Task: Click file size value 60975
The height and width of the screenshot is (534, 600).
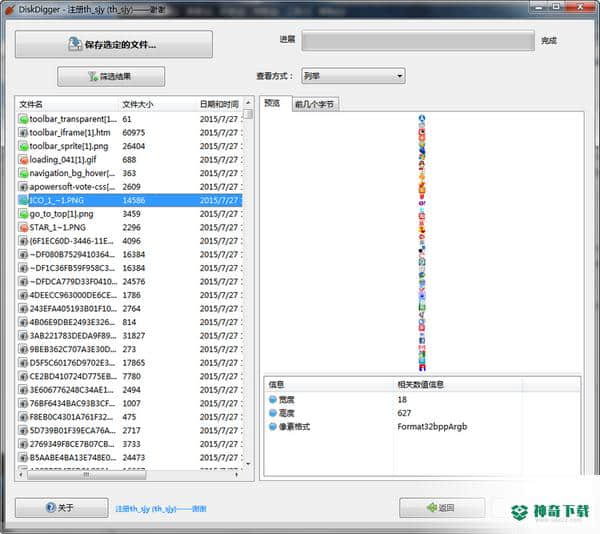Action: click(134, 133)
